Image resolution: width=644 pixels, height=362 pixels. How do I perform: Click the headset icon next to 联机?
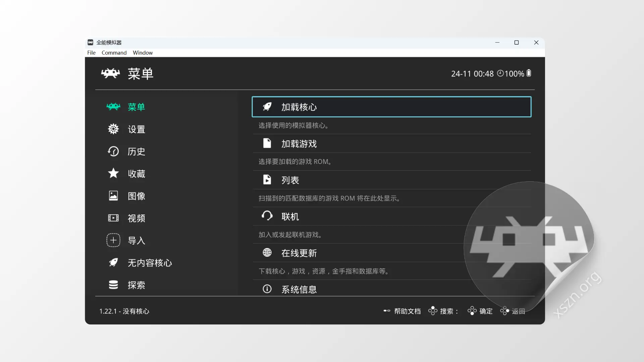267,216
